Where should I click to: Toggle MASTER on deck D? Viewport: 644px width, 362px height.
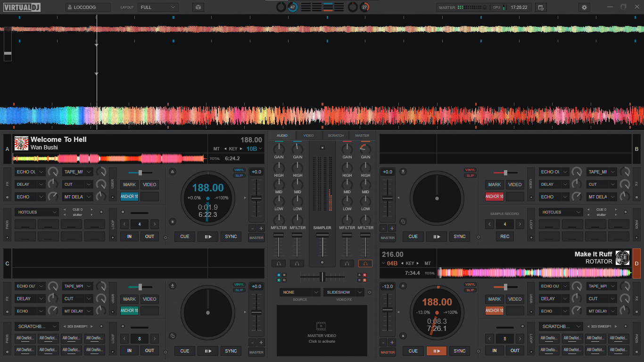pos(388,352)
